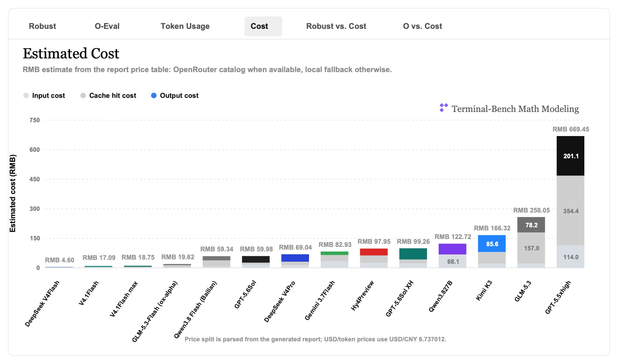Click the RMB 99.26 total label
Screen dimensions: 618x364
coord(413,242)
